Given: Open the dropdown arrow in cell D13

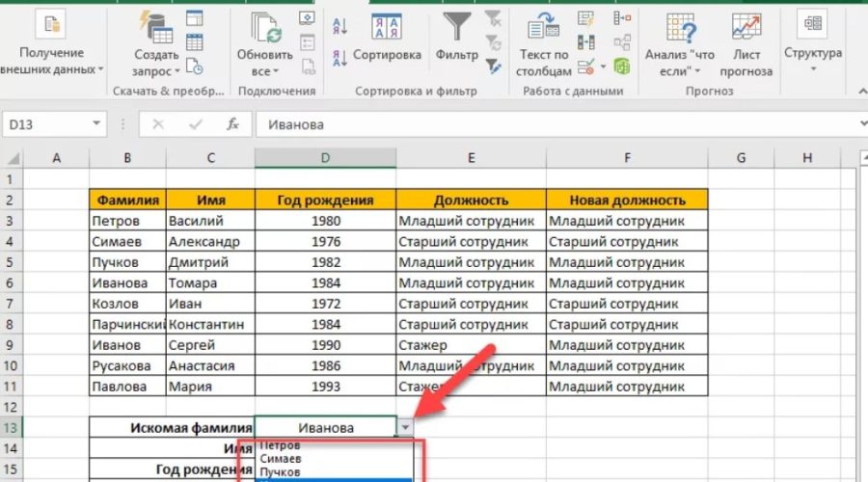Looking at the screenshot, I should pos(406,427).
